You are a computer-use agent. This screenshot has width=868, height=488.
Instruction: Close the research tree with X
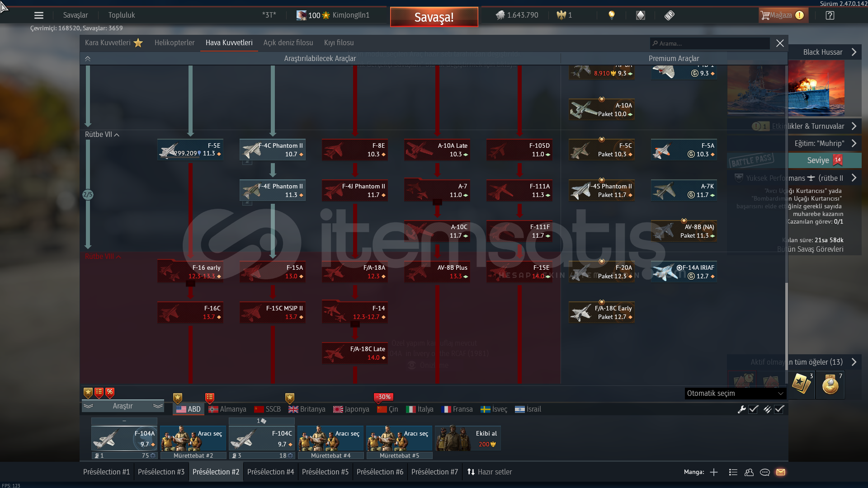[780, 43]
